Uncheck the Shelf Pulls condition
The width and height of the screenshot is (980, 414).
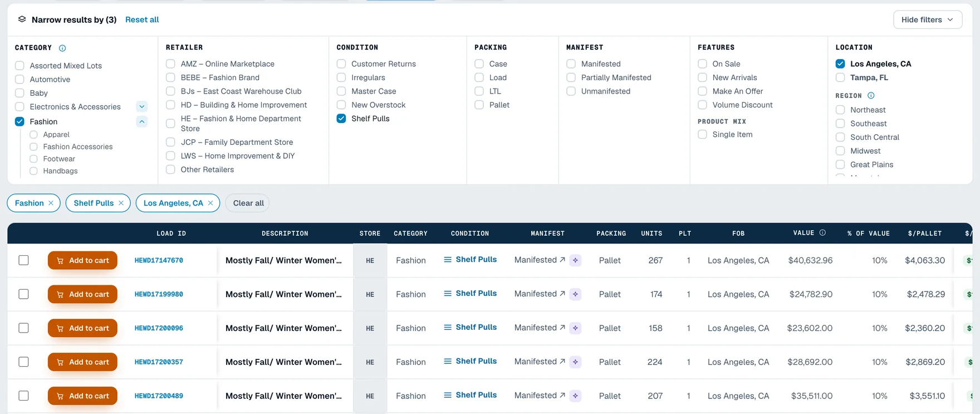[341, 119]
